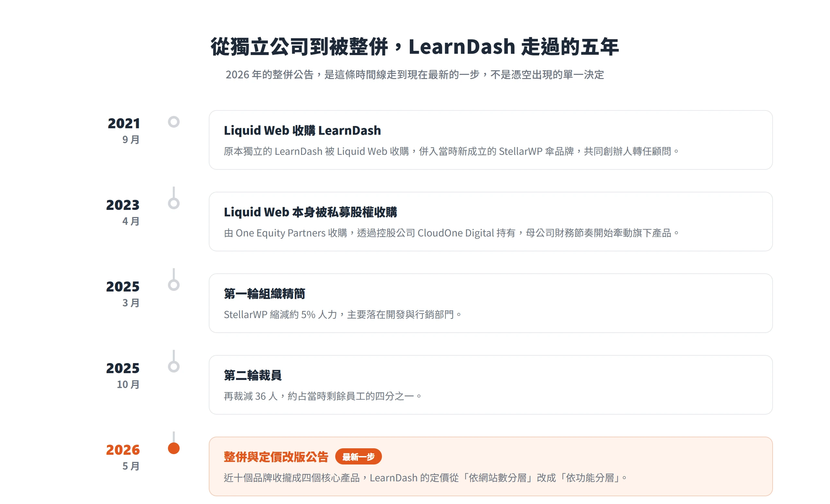Click the year label 2021
This screenshot has height=504, width=830.
coord(124,123)
